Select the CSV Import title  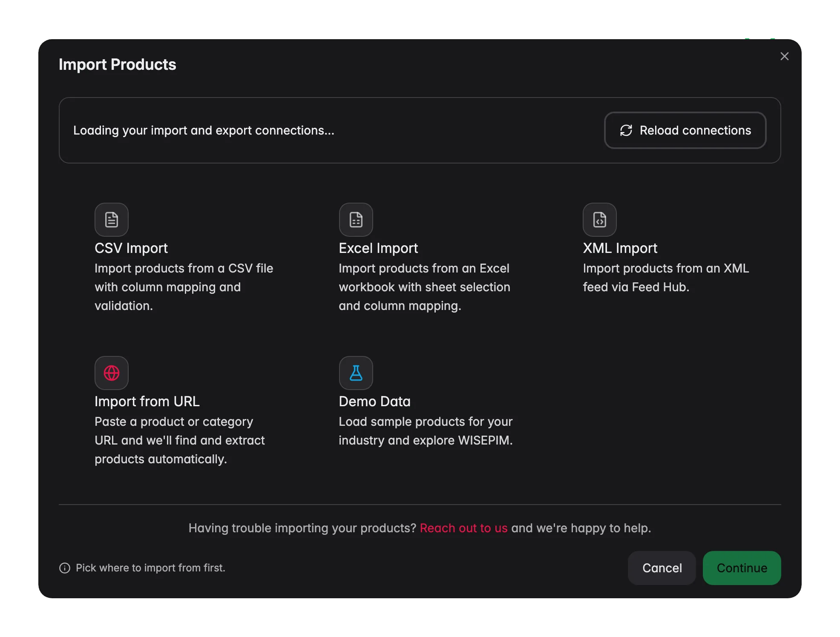coord(131,248)
